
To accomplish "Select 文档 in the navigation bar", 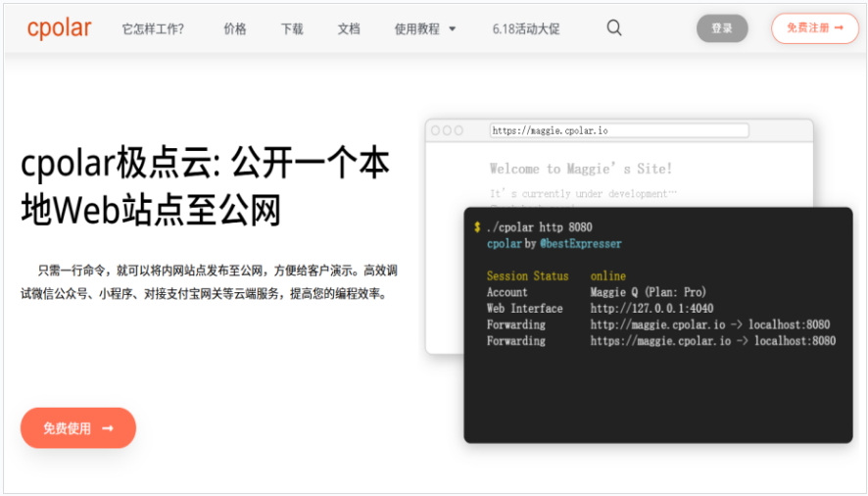I will (349, 29).
